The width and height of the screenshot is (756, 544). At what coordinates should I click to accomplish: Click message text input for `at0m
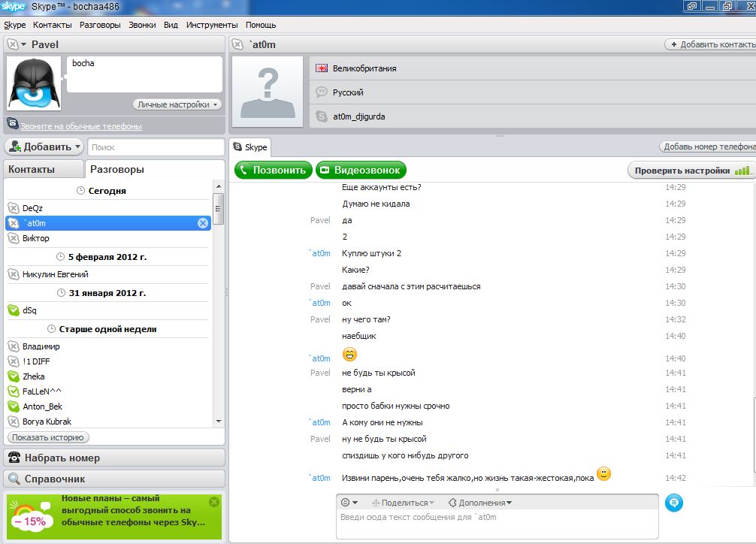point(497,524)
